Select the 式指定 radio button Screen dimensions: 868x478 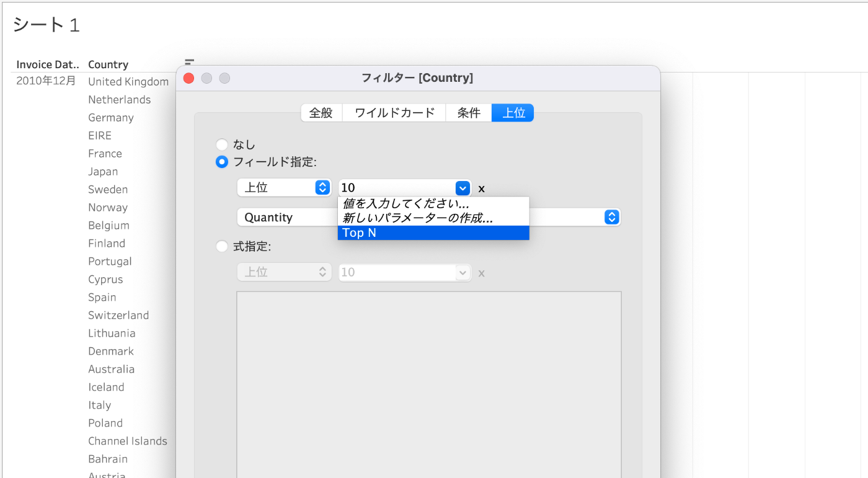coord(221,247)
